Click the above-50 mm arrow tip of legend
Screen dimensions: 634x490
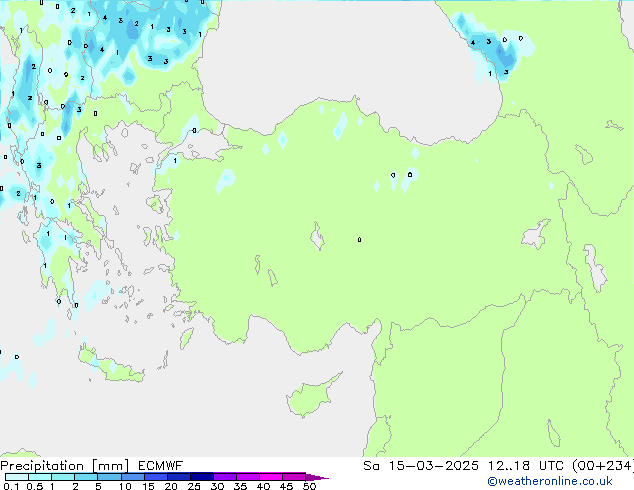(317, 477)
